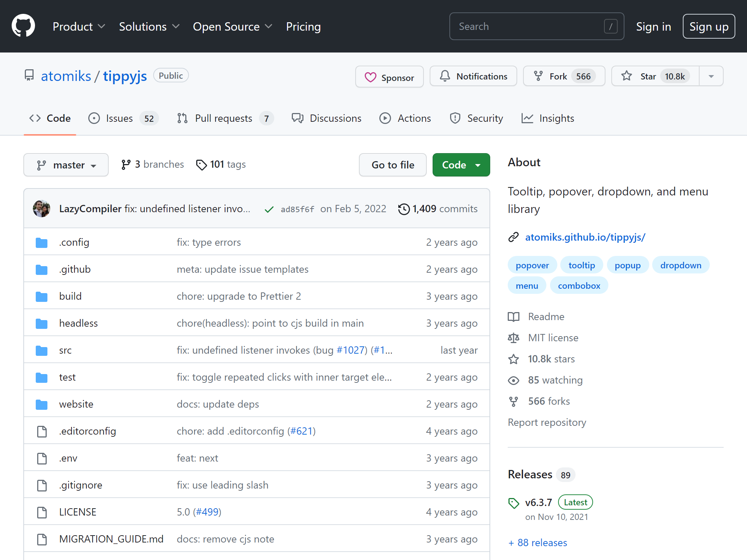Open the Insights graph icon
The height and width of the screenshot is (560, 747).
527,118
